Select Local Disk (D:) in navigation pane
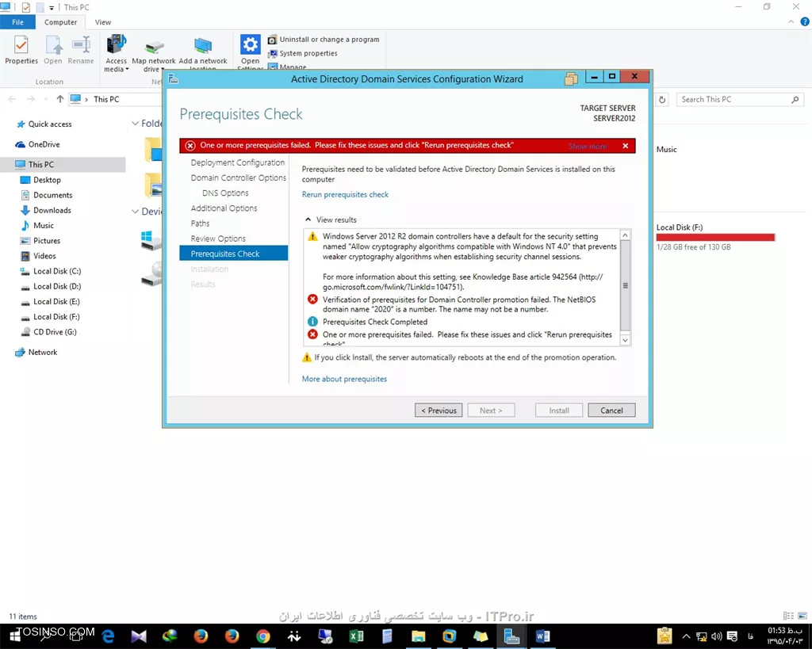Screen dimensions: 812x649 click(x=50, y=286)
